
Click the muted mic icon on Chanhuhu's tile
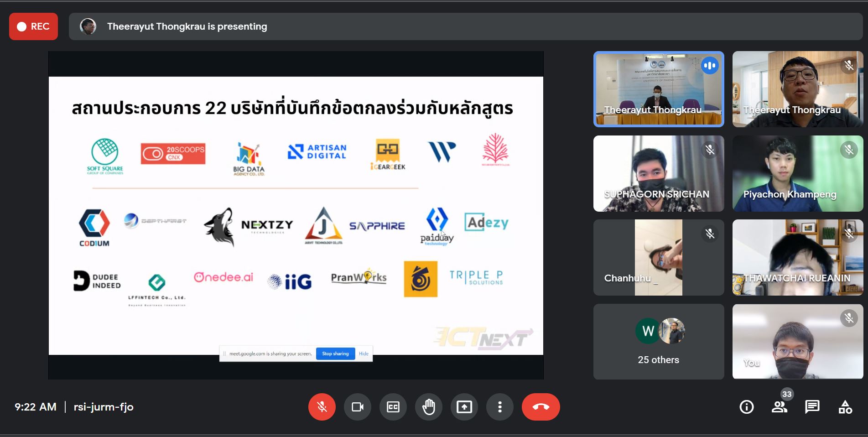tap(710, 234)
